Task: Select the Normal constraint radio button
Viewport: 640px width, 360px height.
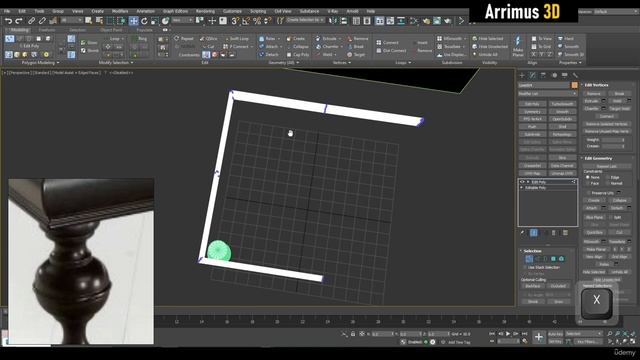Action: (608, 183)
